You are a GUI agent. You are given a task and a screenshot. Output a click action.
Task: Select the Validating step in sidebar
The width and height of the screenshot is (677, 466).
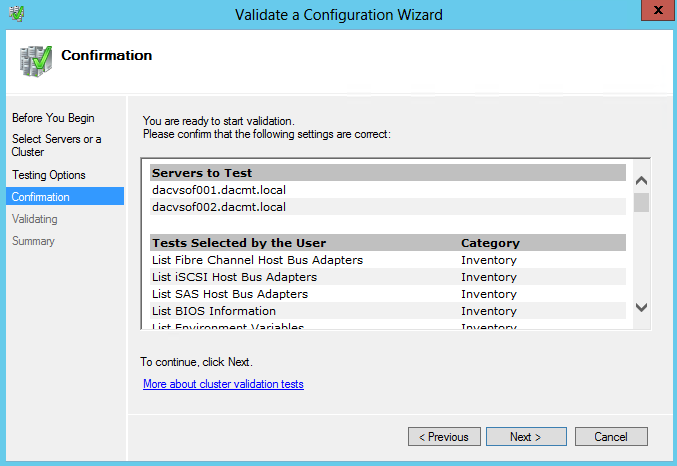tap(35, 219)
